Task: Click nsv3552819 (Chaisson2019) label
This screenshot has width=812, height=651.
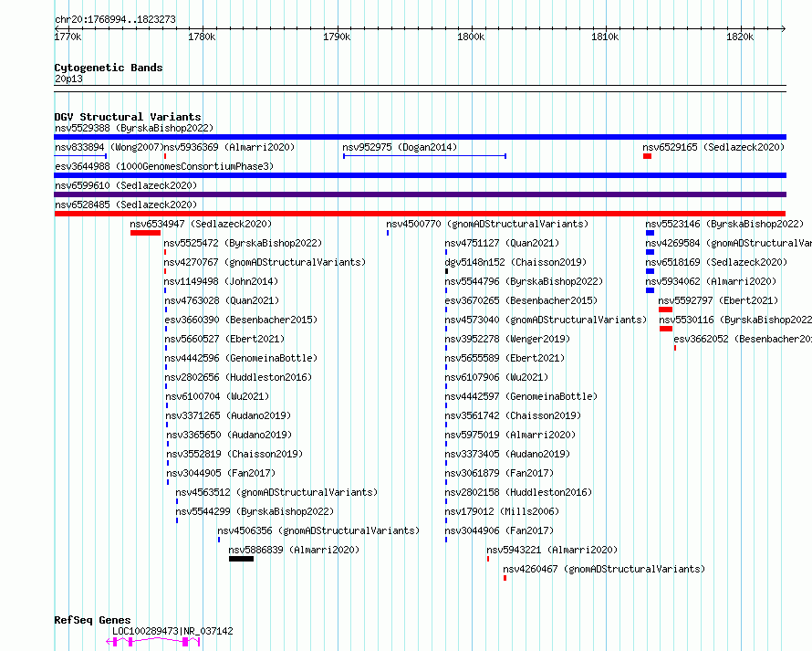Action: (x=234, y=454)
